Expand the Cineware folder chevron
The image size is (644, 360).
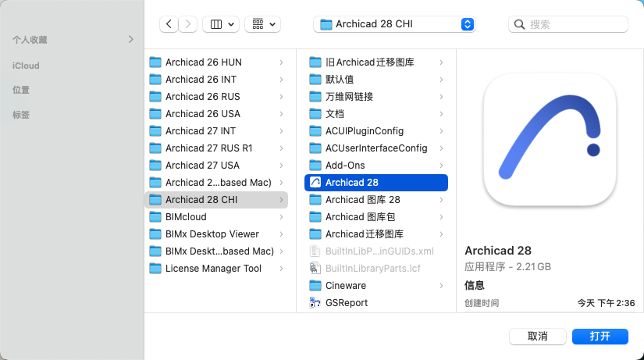tap(441, 286)
